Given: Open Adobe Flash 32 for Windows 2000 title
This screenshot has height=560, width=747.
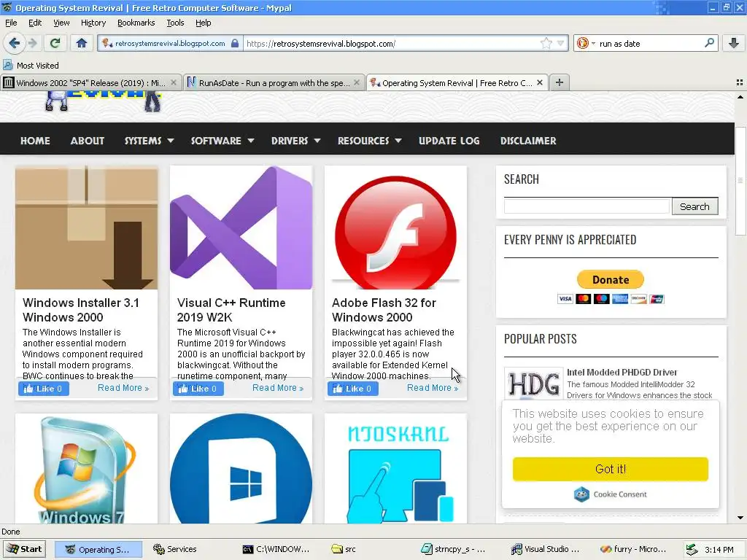Looking at the screenshot, I should [384, 310].
